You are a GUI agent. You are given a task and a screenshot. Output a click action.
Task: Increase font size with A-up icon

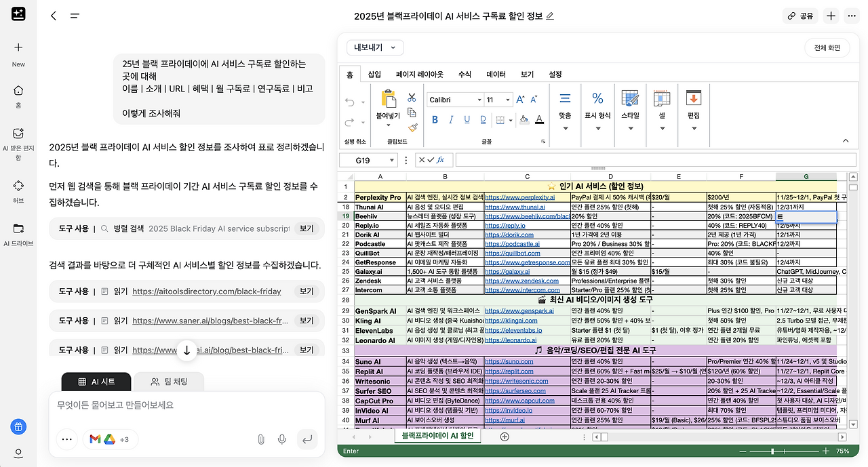click(x=521, y=100)
